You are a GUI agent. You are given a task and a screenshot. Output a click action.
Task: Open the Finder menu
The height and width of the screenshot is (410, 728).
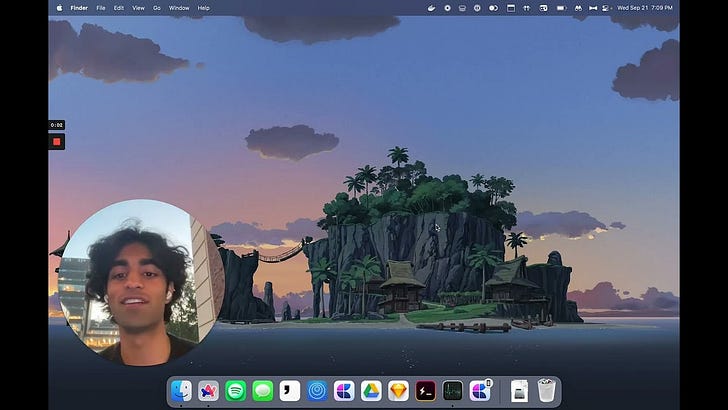(x=79, y=8)
